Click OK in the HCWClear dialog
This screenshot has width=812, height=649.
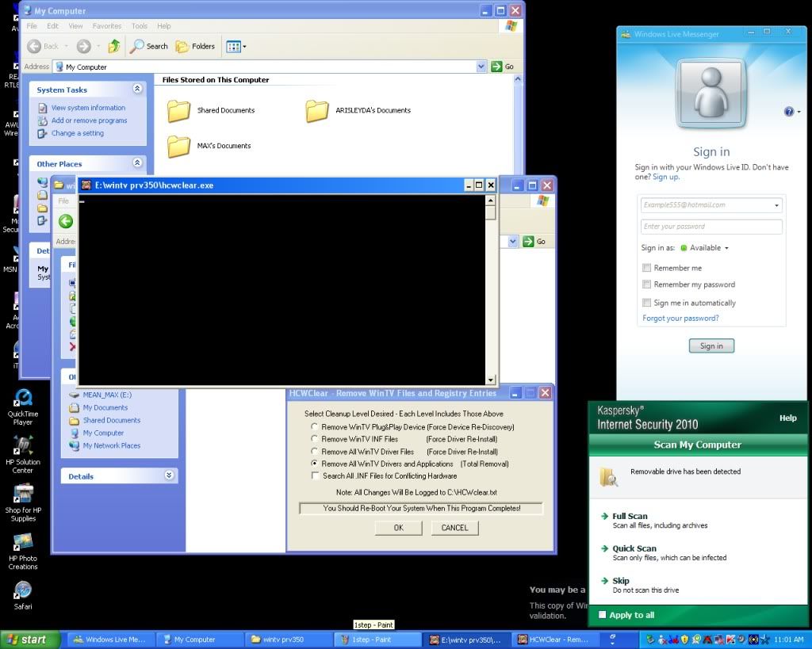(x=398, y=528)
